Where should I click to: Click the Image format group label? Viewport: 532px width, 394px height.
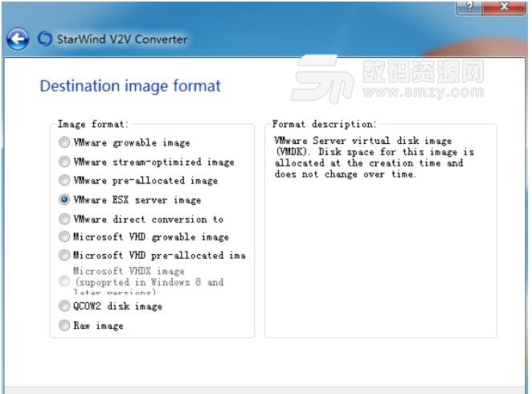[x=93, y=124]
